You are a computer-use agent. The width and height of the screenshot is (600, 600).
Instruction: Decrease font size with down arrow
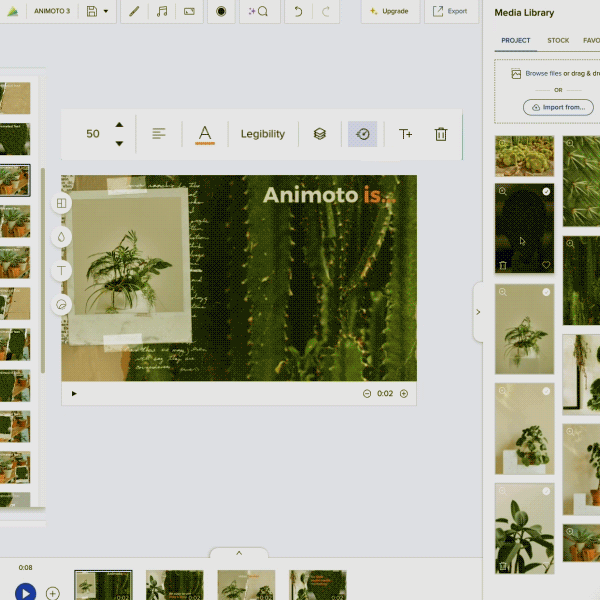(119, 143)
